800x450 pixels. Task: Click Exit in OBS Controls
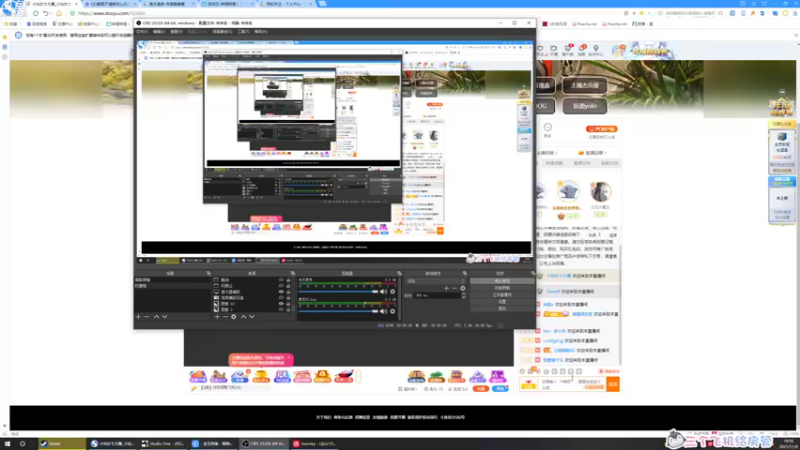pyautogui.click(x=502, y=309)
